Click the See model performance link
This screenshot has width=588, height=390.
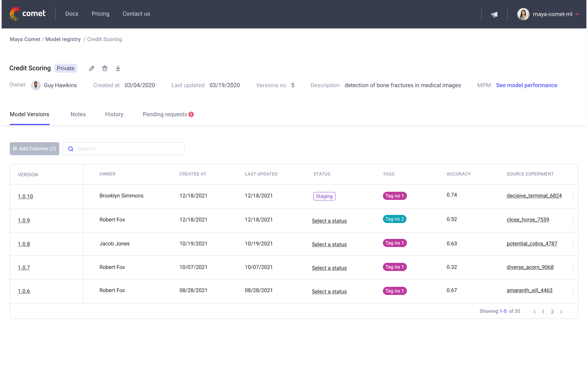pyautogui.click(x=527, y=85)
